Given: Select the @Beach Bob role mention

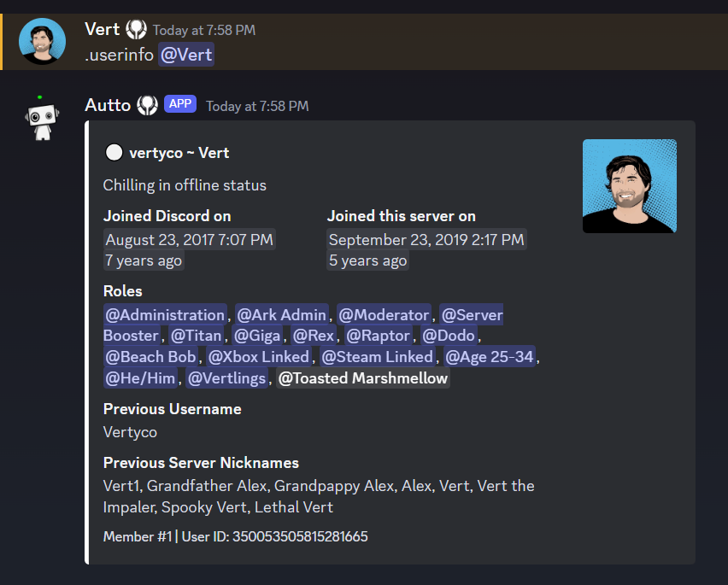Looking at the screenshot, I should (x=151, y=357).
